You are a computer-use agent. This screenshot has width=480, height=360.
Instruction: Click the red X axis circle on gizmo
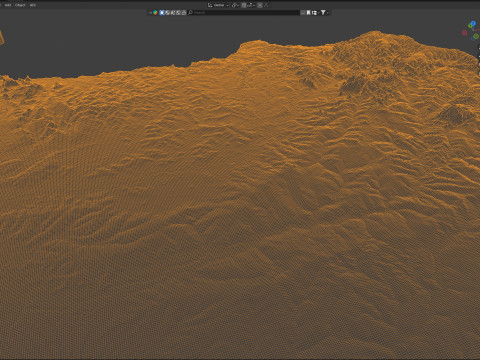point(464,32)
